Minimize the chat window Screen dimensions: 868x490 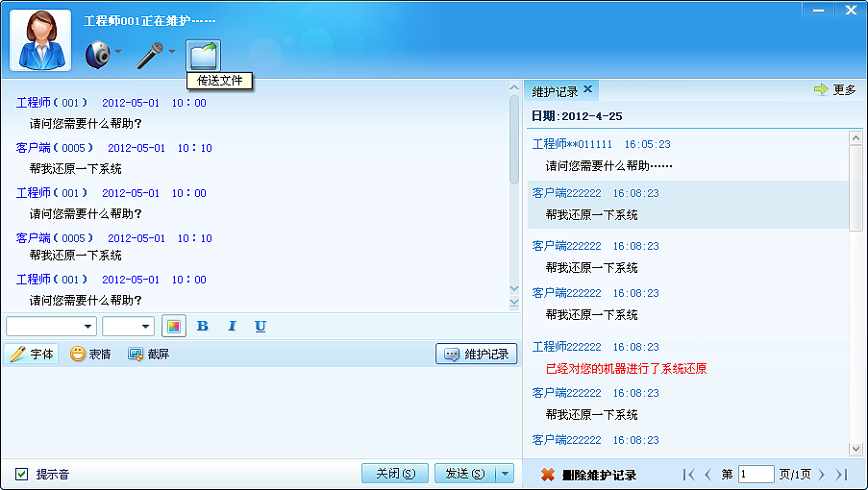(819, 10)
